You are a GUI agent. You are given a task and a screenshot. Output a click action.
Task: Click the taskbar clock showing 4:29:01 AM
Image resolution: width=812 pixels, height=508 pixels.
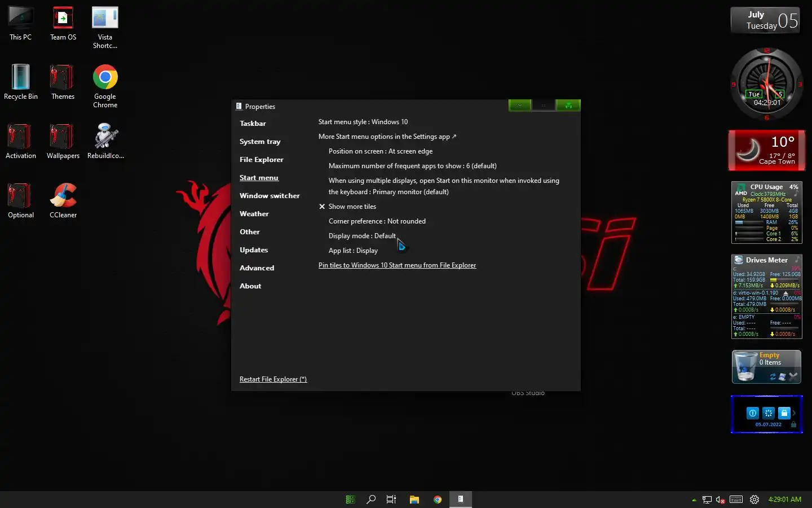(784, 500)
